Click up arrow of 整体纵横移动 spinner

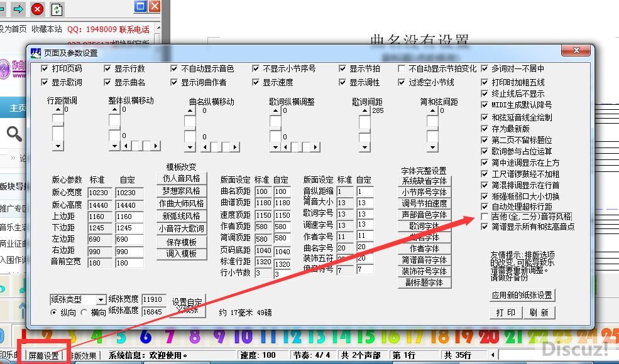(114, 110)
